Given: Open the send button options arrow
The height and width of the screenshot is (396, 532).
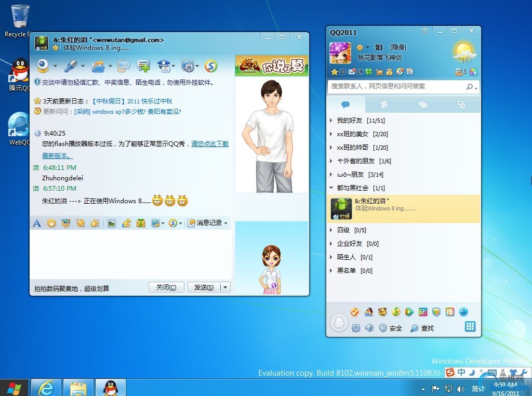Looking at the screenshot, I should pos(225,287).
